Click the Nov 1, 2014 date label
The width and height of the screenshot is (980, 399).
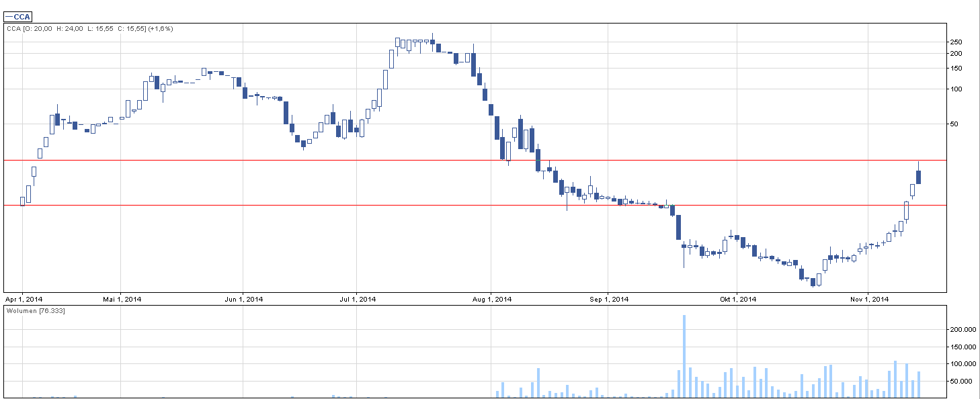(868, 299)
